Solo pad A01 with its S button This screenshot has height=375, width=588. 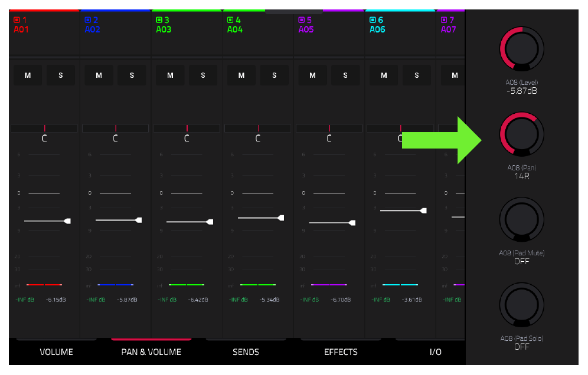pos(61,75)
